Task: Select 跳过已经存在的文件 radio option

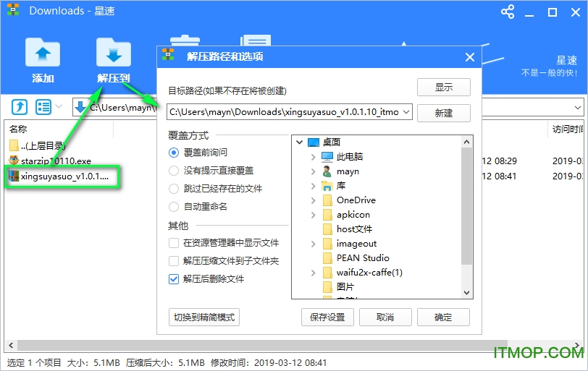Action: pos(174,189)
